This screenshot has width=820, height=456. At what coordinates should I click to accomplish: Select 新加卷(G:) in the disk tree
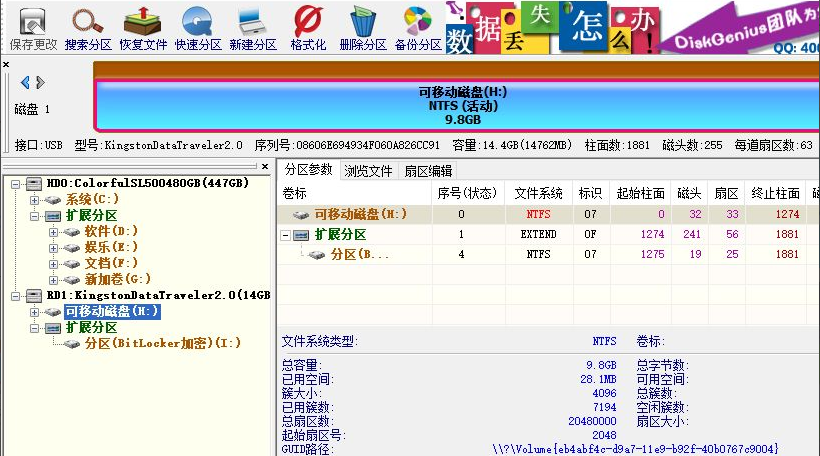118,279
